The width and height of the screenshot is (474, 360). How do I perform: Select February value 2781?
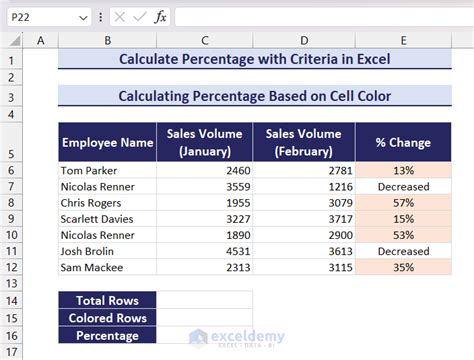pyautogui.click(x=304, y=170)
